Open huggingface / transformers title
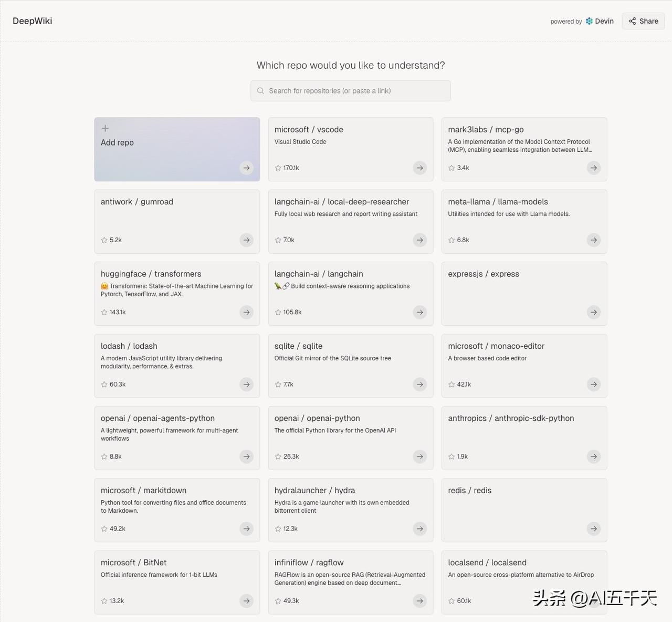Screen dimensions: 672x622 [151, 274]
